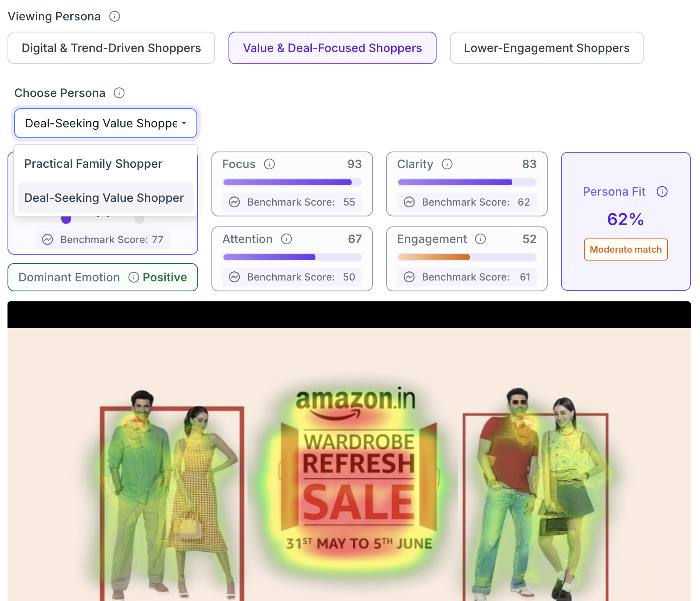Click info icon next to Viewing Persona
The image size is (700, 601).
point(114,16)
